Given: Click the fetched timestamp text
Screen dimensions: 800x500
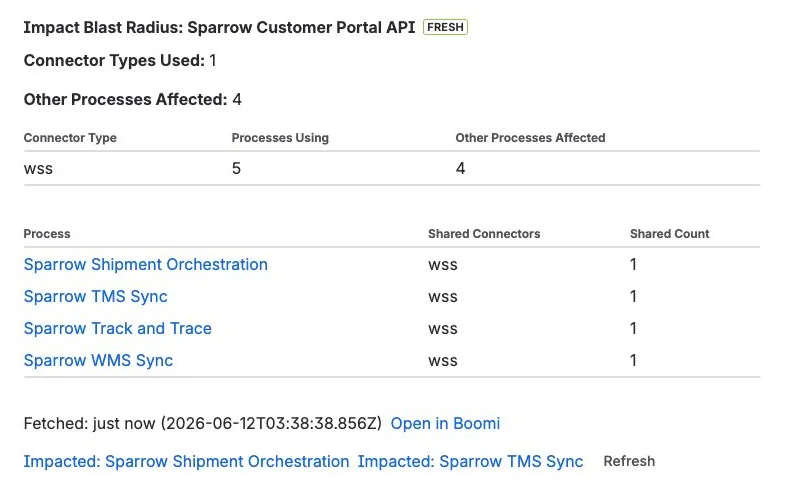Looking at the screenshot, I should pyautogui.click(x=203, y=423).
